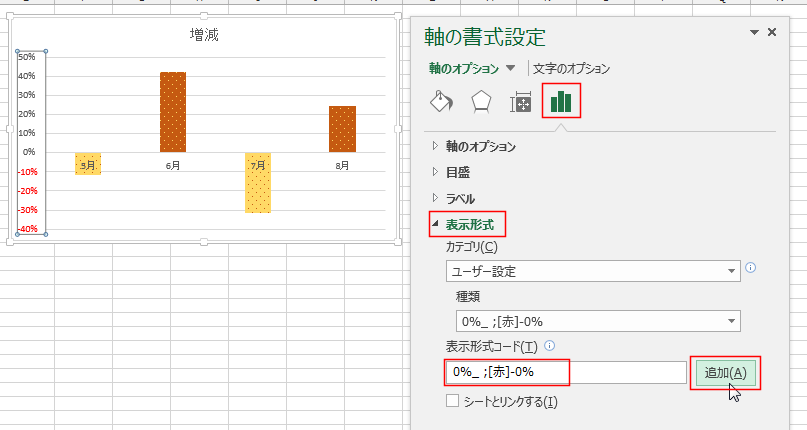
Task: Click the 追加 button
Action: click(725, 372)
